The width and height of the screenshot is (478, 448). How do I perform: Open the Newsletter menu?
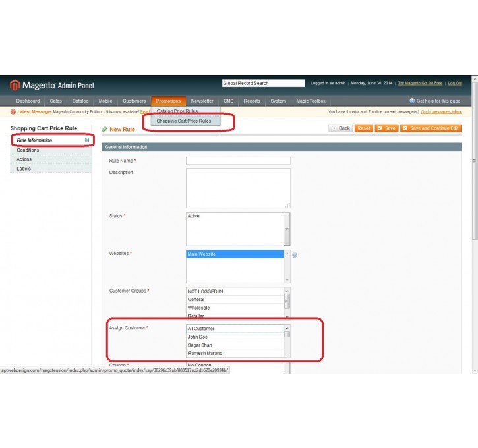[x=202, y=101]
